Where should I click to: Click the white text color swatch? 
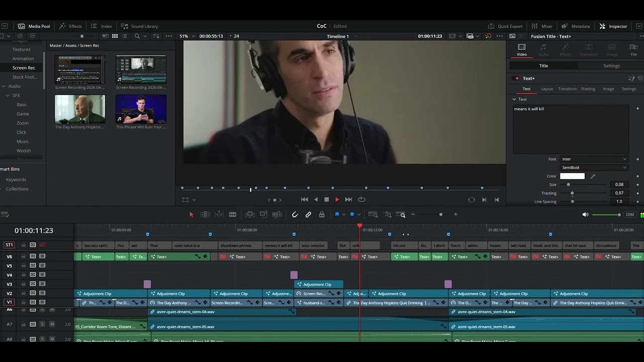coord(572,176)
